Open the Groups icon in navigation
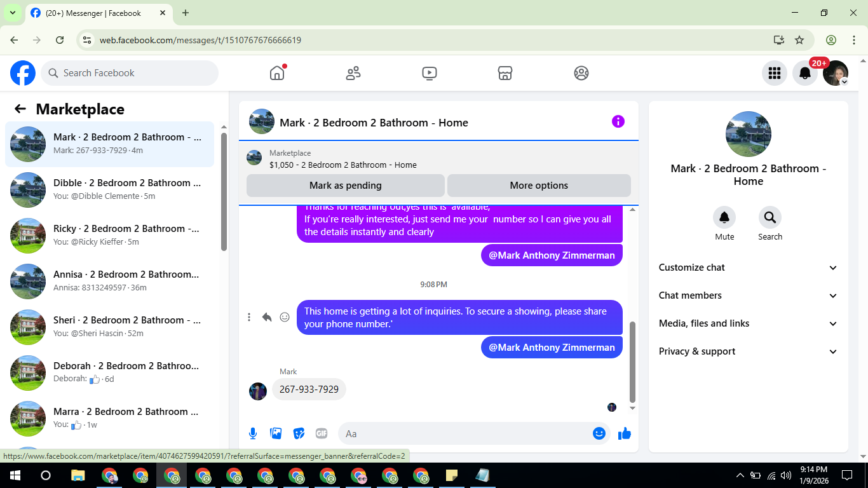 click(x=581, y=73)
